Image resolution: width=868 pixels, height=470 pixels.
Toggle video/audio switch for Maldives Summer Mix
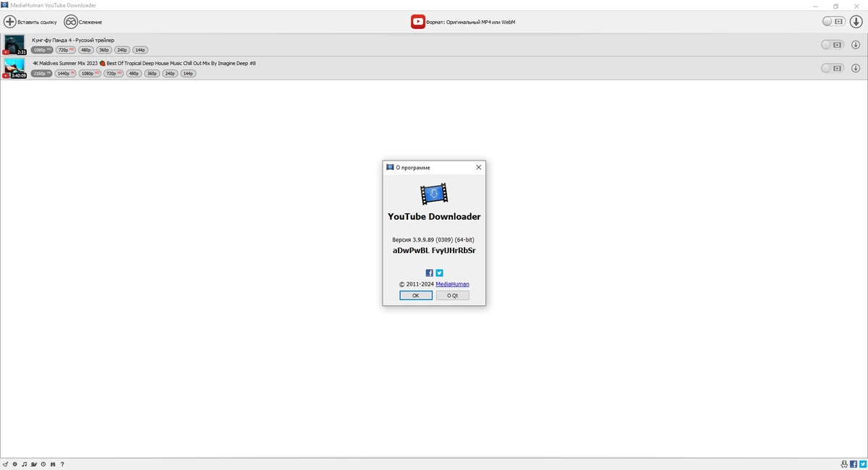click(x=832, y=68)
